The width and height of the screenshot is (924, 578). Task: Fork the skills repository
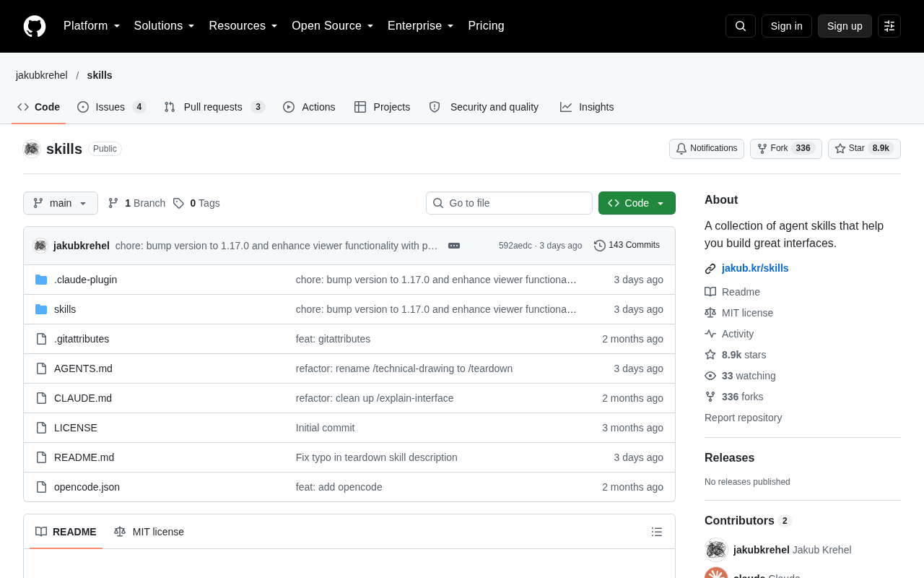pos(786,149)
